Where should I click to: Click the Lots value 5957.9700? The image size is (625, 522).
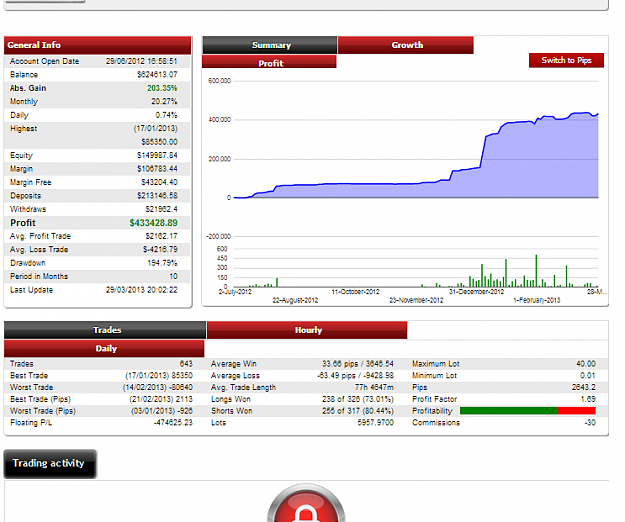[x=375, y=423]
